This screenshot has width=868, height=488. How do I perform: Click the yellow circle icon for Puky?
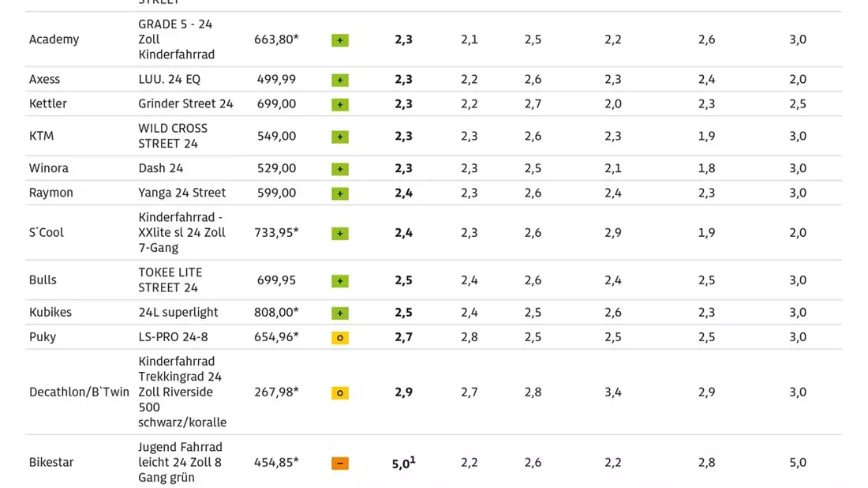pyautogui.click(x=340, y=337)
